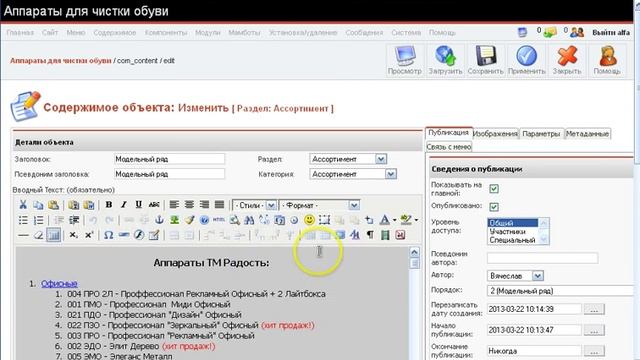This screenshot has width=640, height=360.
Task: Save with the Сохранить floppy icon
Action: pyautogui.click(x=486, y=60)
